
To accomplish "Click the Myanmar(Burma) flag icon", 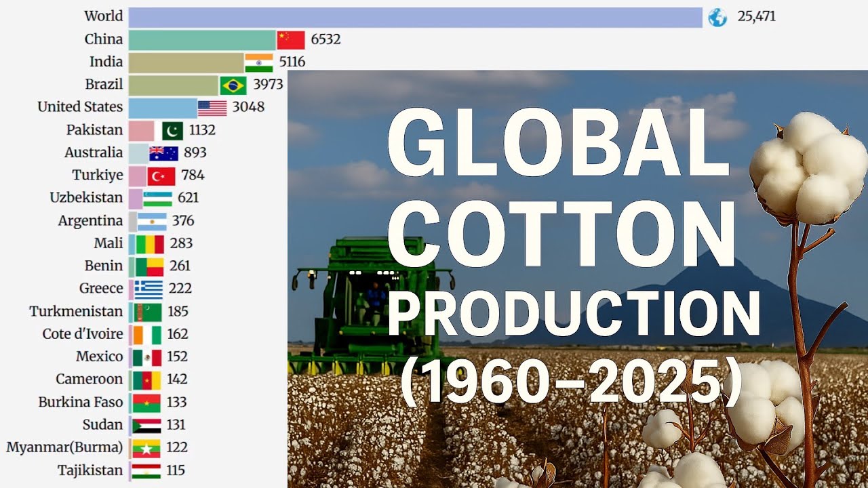I will click(146, 448).
